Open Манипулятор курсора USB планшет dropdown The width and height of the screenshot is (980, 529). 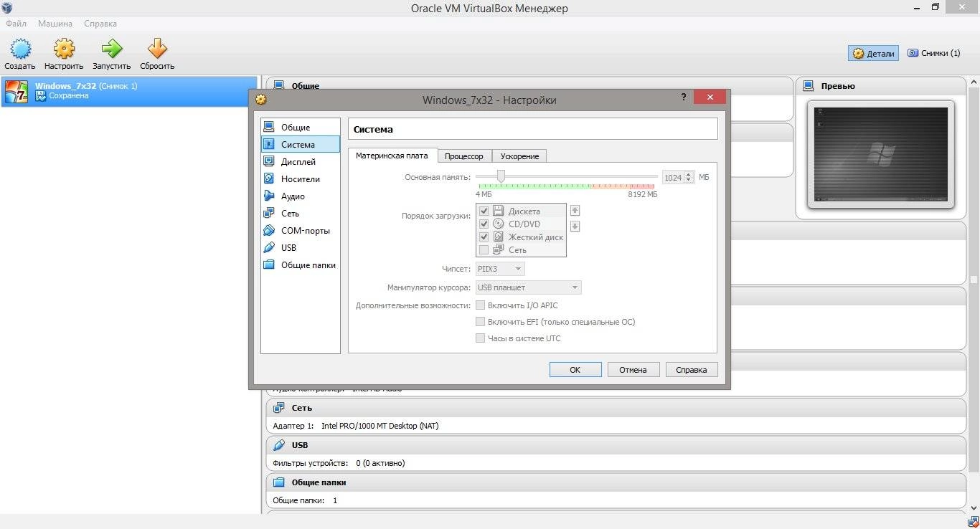pos(528,287)
